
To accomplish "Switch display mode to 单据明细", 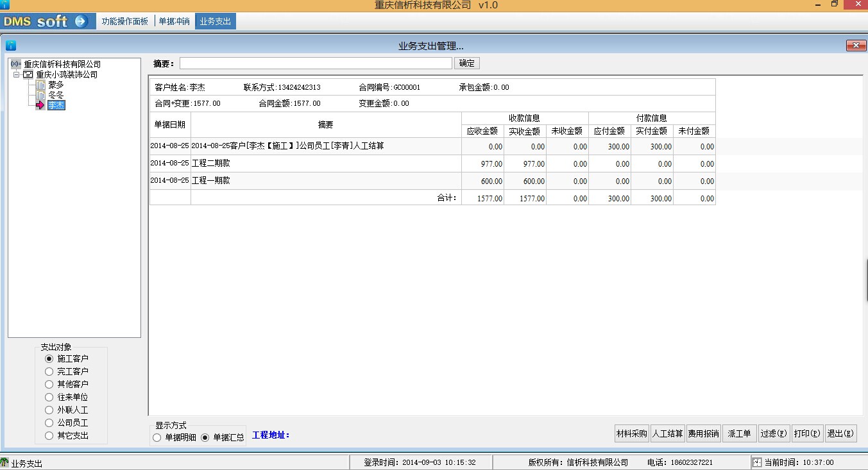I will 157,437.
